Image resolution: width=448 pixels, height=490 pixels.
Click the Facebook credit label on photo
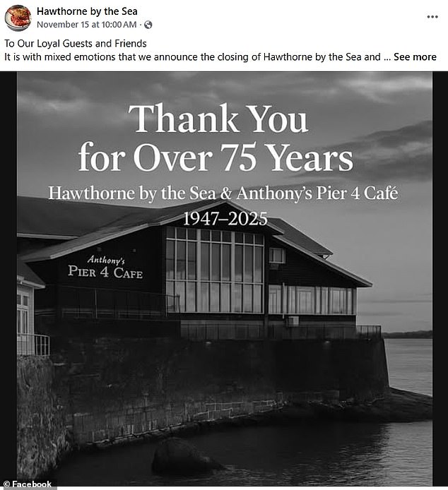point(27,484)
